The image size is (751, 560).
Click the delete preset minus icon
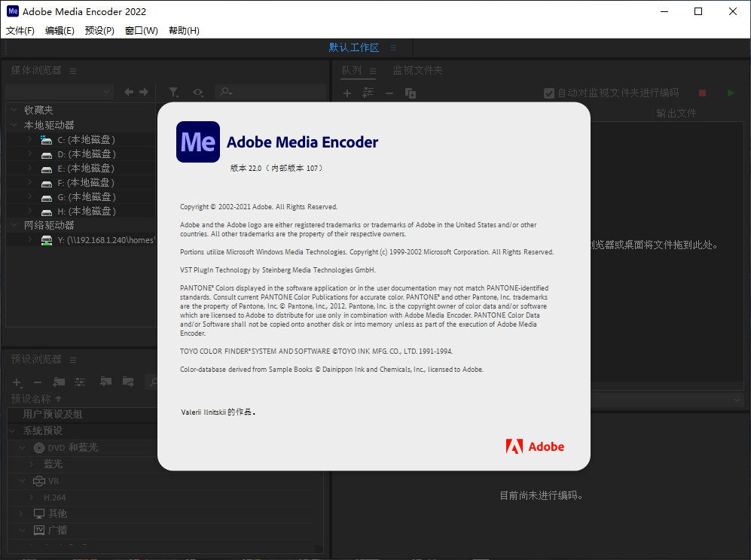point(38,382)
